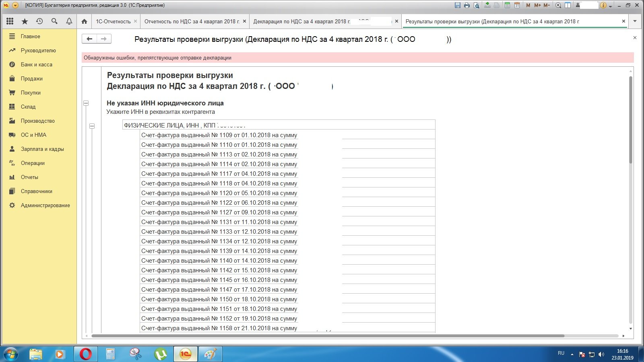Screen dimensions: 644x362
Task: Go to the Home page icon
Action: pyautogui.click(x=84, y=21)
